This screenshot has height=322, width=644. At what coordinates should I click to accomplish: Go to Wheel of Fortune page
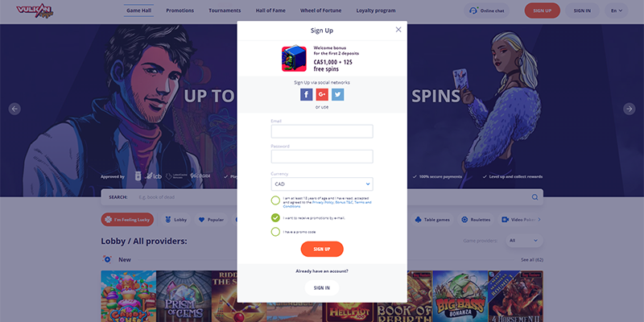point(320,10)
